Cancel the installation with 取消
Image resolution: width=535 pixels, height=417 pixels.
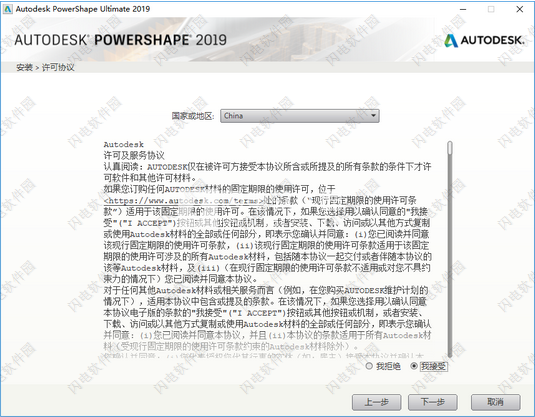pos(495,402)
